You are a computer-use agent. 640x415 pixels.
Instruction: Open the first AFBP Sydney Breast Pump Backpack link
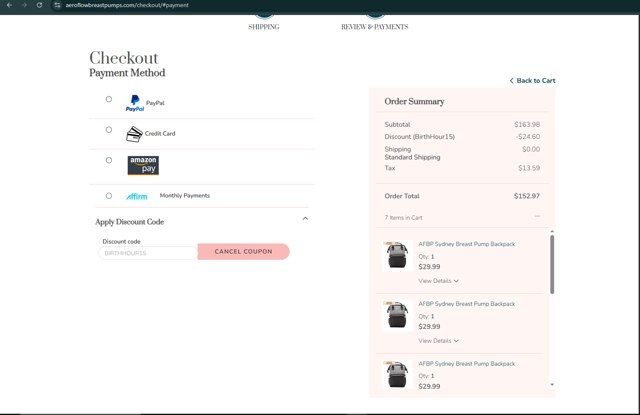click(x=467, y=244)
